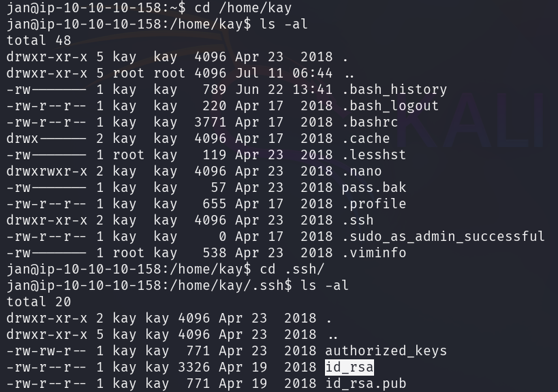
Task: Click the 'total 20' output line
Action: (x=39, y=301)
